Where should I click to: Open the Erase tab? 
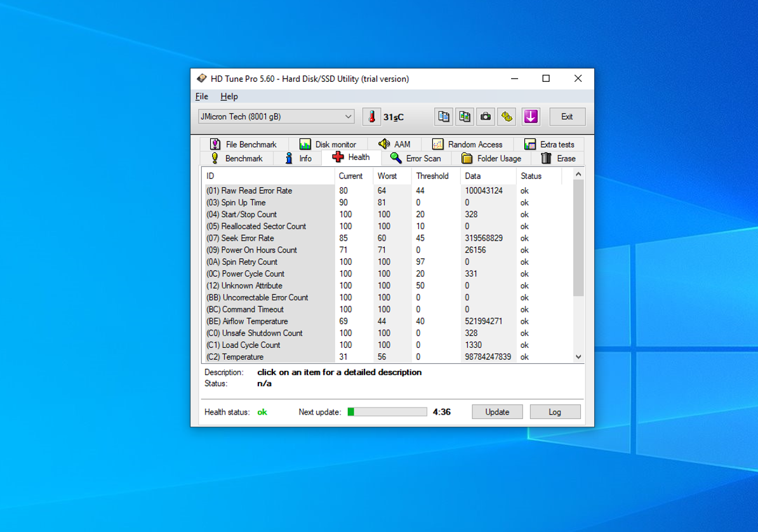[x=558, y=159]
